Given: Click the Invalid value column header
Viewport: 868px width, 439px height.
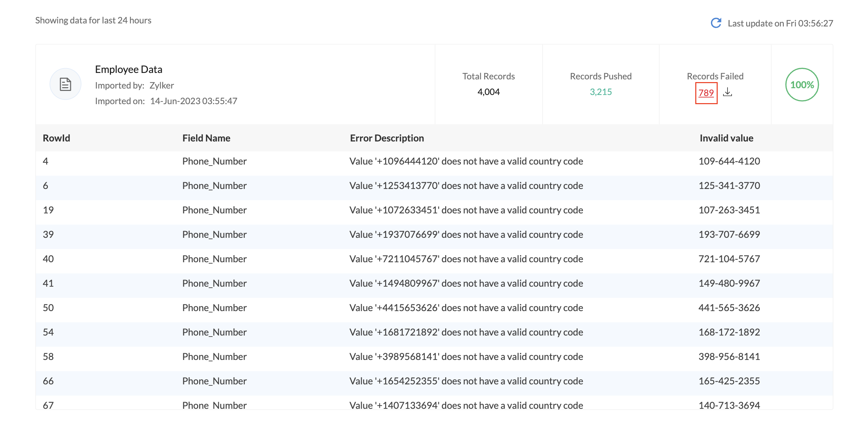Looking at the screenshot, I should point(726,138).
